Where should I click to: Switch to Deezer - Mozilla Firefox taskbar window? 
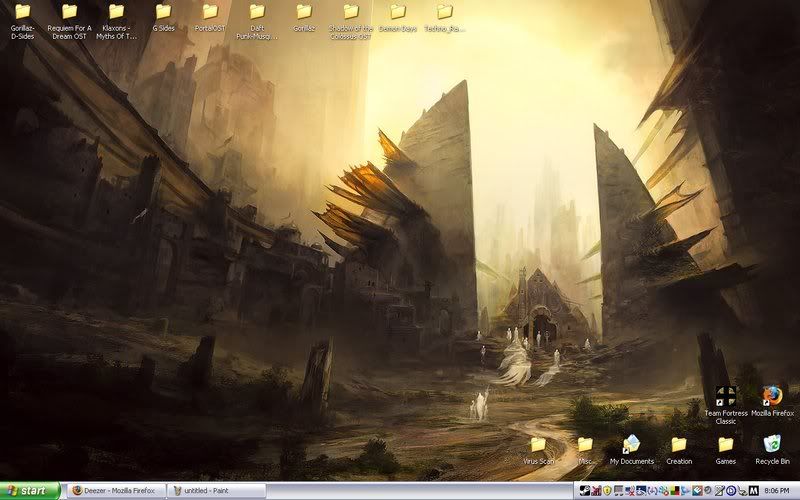pyautogui.click(x=113, y=491)
